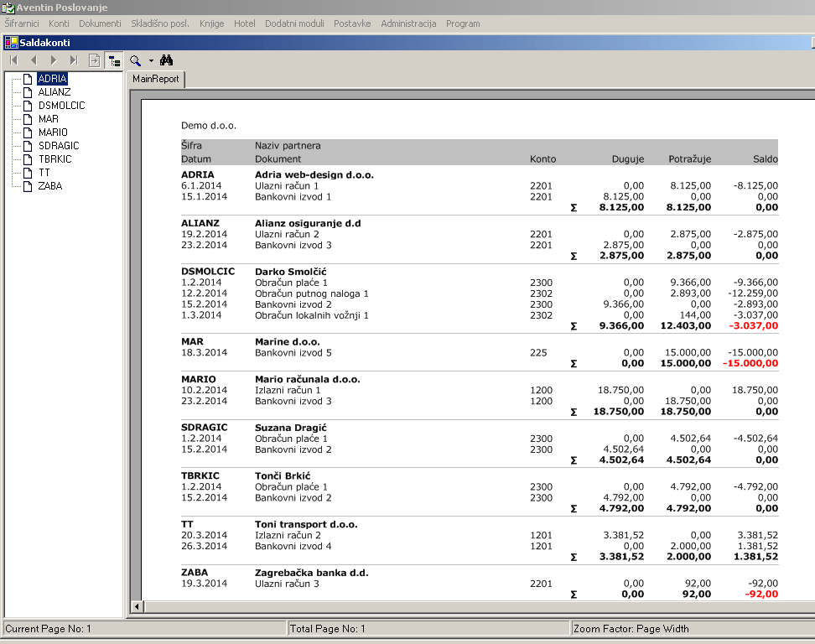Open the zoom level dropdown arrow
Screen dimensions: 815x644
click(151, 60)
